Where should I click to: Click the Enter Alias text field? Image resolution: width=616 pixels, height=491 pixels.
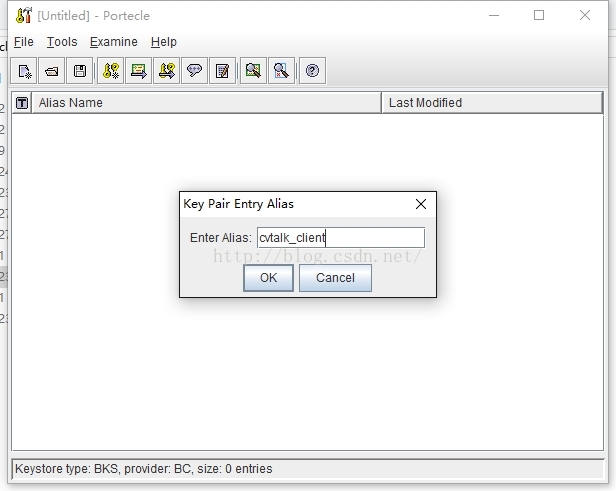[341, 238]
